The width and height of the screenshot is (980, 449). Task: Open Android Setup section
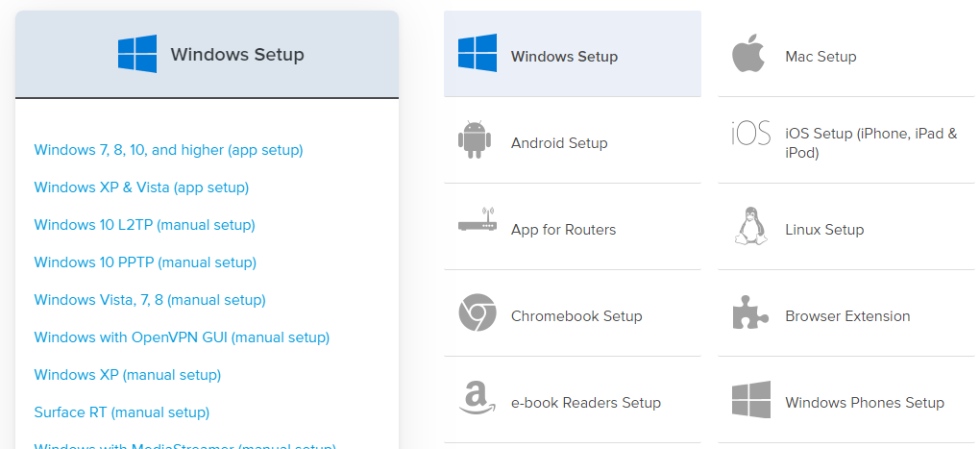click(x=559, y=143)
